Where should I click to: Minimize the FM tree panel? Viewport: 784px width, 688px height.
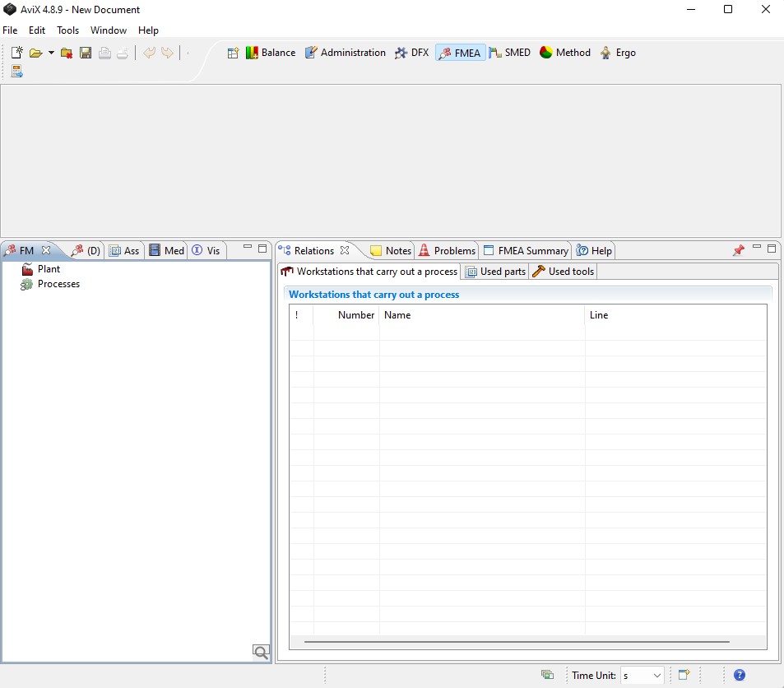tap(248, 249)
